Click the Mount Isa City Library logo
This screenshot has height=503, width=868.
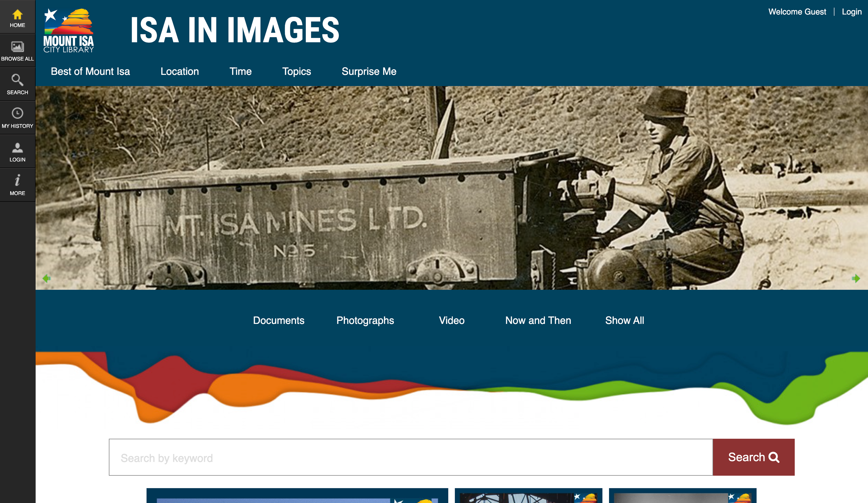69,30
